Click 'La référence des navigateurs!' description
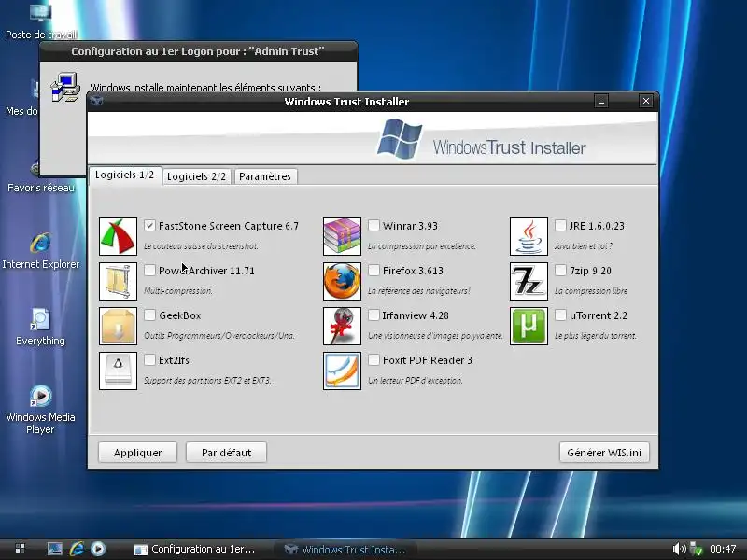The height and width of the screenshot is (560, 747). coord(418,291)
